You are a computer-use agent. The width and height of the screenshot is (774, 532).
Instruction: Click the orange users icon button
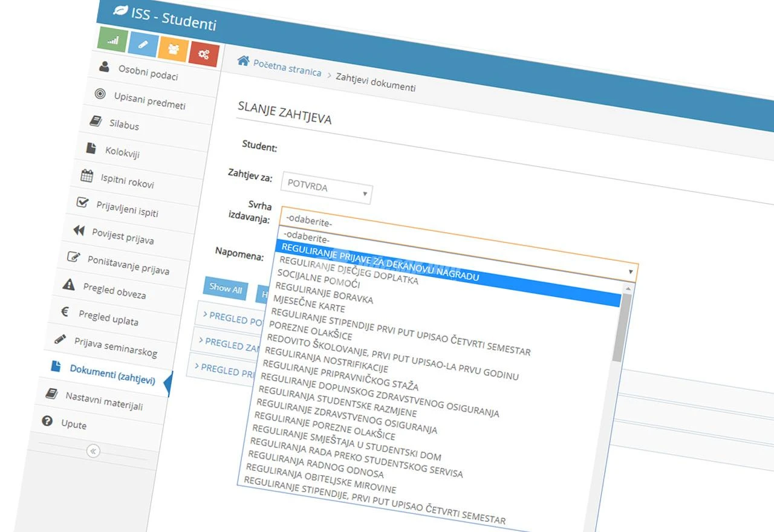pos(174,50)
